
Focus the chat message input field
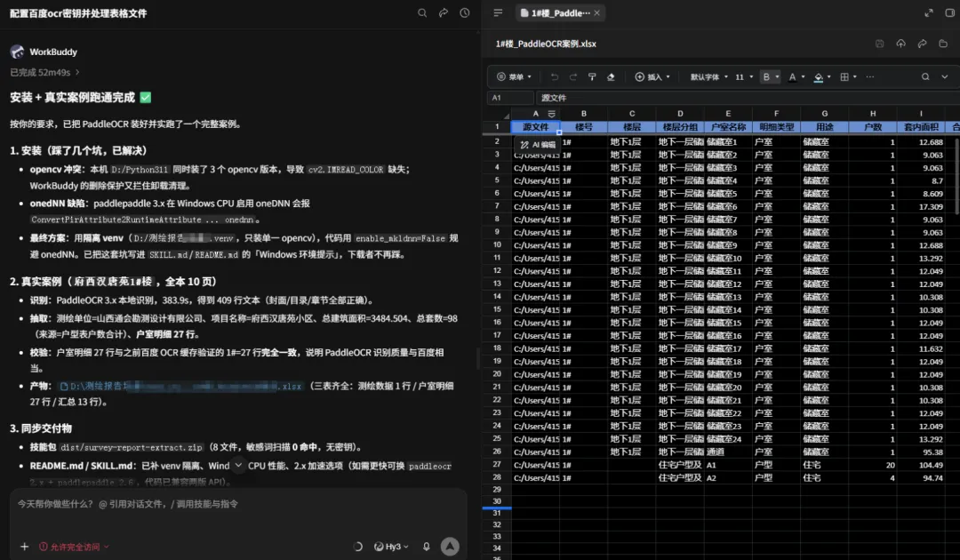pos(237,504)
